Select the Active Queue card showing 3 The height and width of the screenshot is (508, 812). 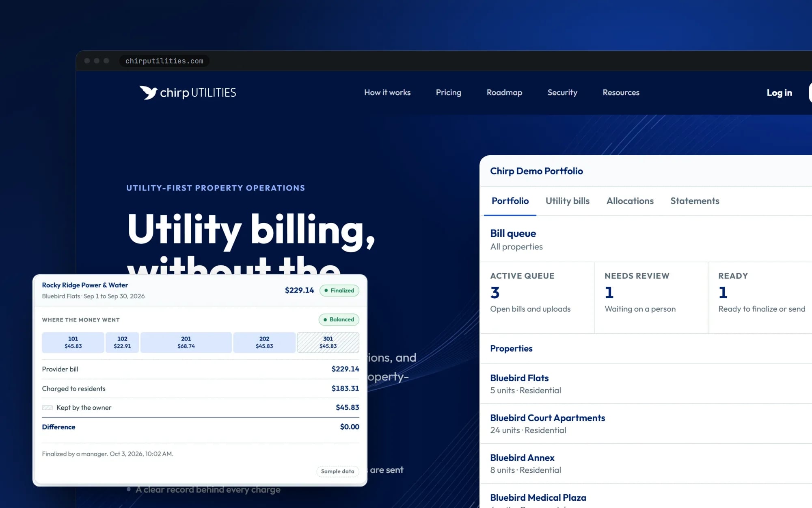tap(537, 297)
